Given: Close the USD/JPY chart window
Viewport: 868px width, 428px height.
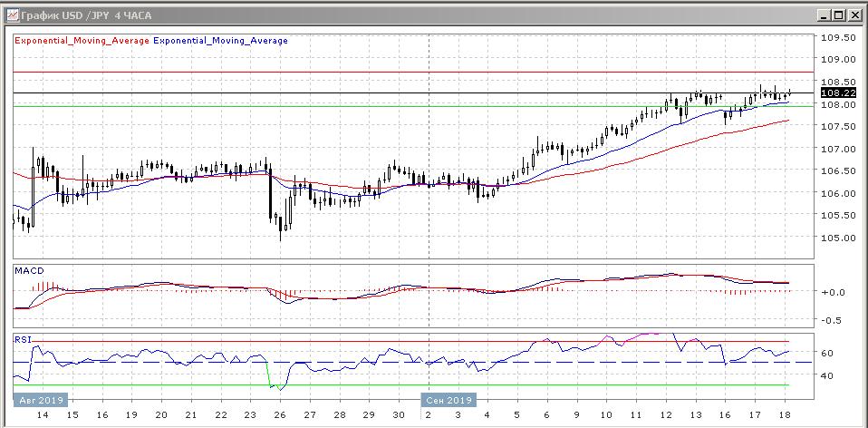Looking at the screenshot, I should [854, 15].
